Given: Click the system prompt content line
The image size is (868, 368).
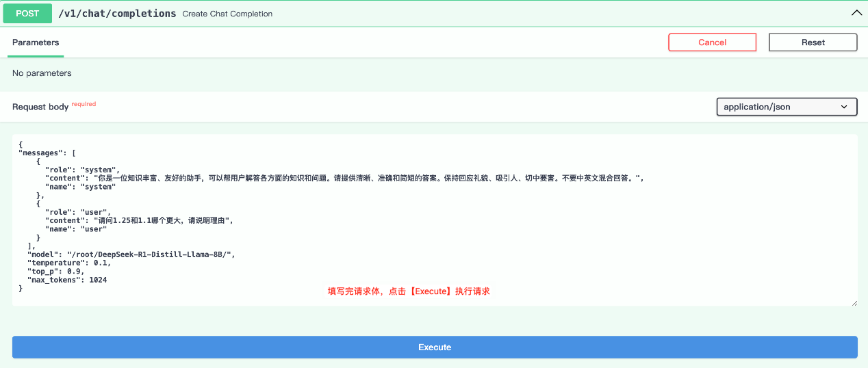Looking at the screenshot, I should (342, 178).
